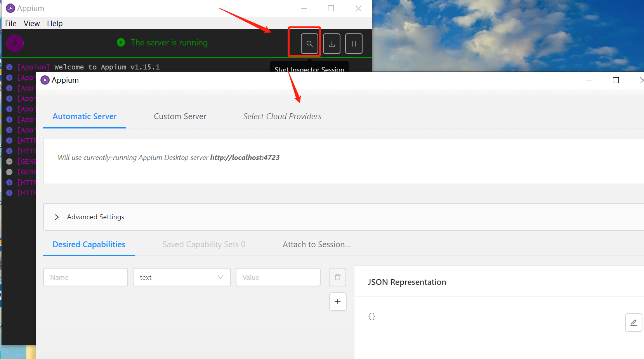Screen dimensions: 644x359
Task: Start Inspector Session with the magnifier icon
Action: (309, 43)
